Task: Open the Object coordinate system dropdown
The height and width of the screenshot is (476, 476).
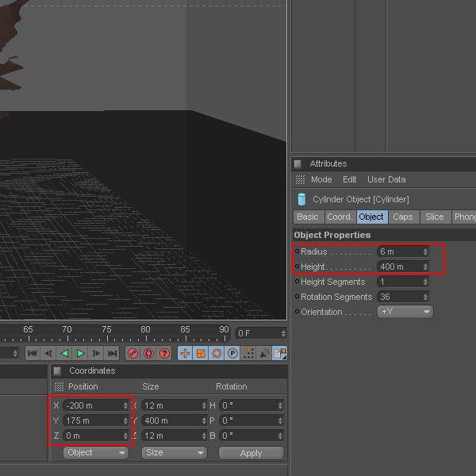Action: pyautogui.click(x=96, y=453)
